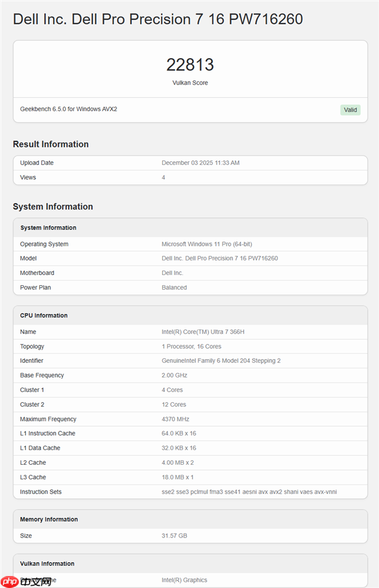The width and height of the screenshot is (379, 588).
Task: Click the L3 Cache 18.0 MB value
Action: pos(177,477)
